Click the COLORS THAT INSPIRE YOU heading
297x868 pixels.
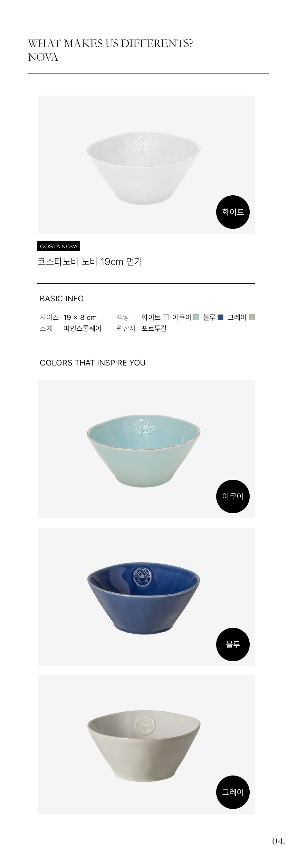point(93,363)
